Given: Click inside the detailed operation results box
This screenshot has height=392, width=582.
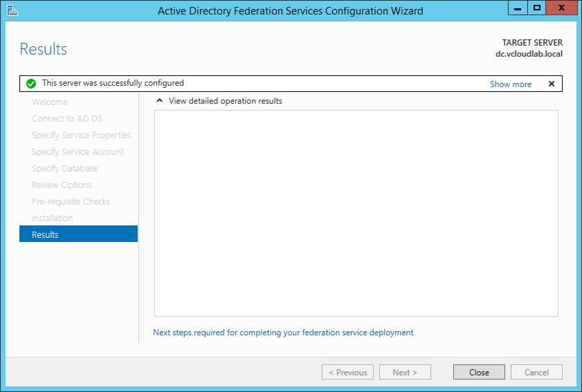Looking at the screenshot, I should (x=356, y=213).
